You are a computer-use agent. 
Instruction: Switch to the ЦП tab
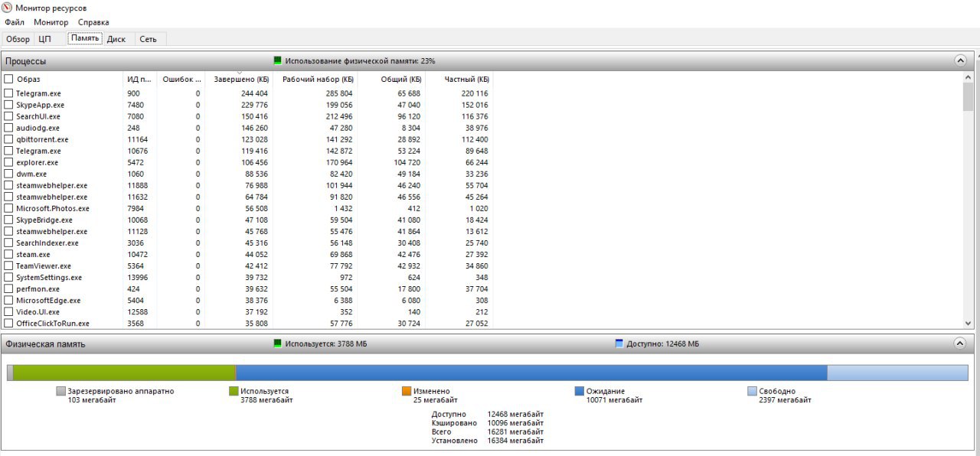coord(45,39)
